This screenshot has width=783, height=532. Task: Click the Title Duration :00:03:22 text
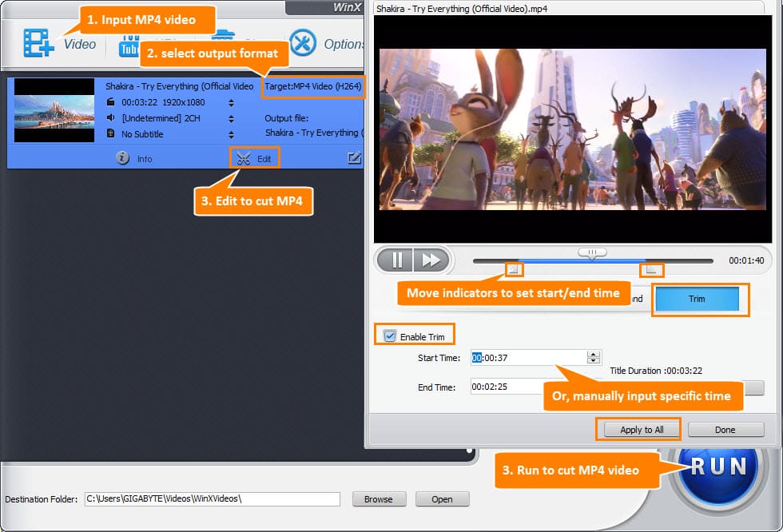(x=656, y=371)
